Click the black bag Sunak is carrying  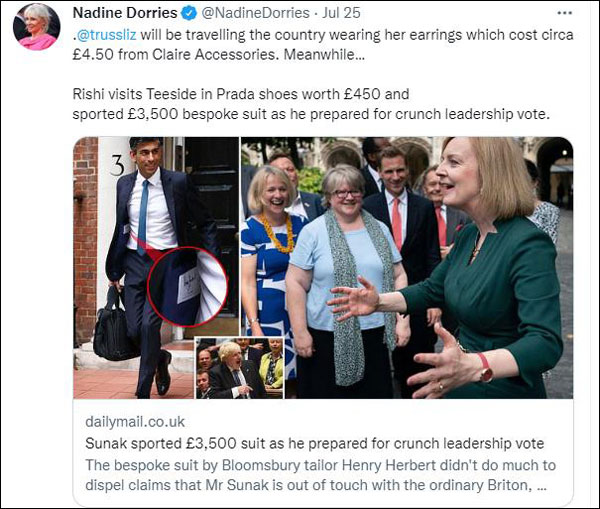(114, 330)
